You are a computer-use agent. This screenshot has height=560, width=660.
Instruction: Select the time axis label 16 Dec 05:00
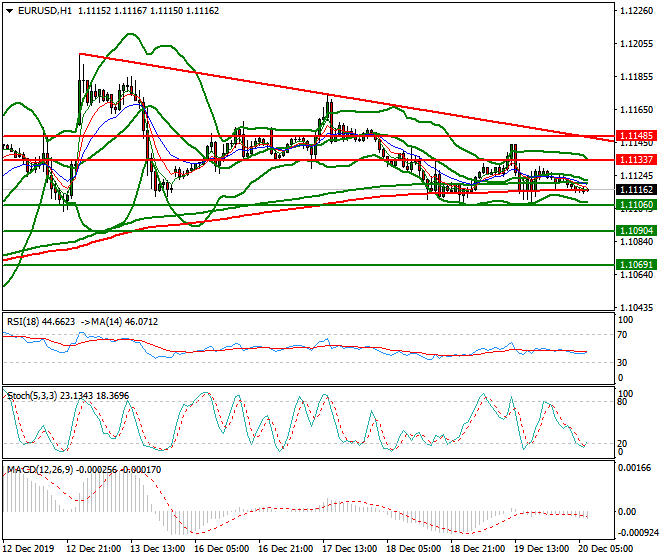[221, 549]
